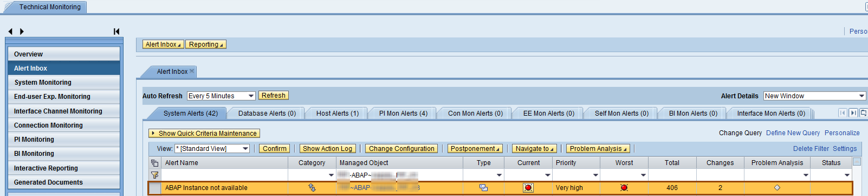Image resolution: width=868 pixels, height=196 pixels.
Task: Open the Alert Details window dropdown
Action: (x=861, y=96)
